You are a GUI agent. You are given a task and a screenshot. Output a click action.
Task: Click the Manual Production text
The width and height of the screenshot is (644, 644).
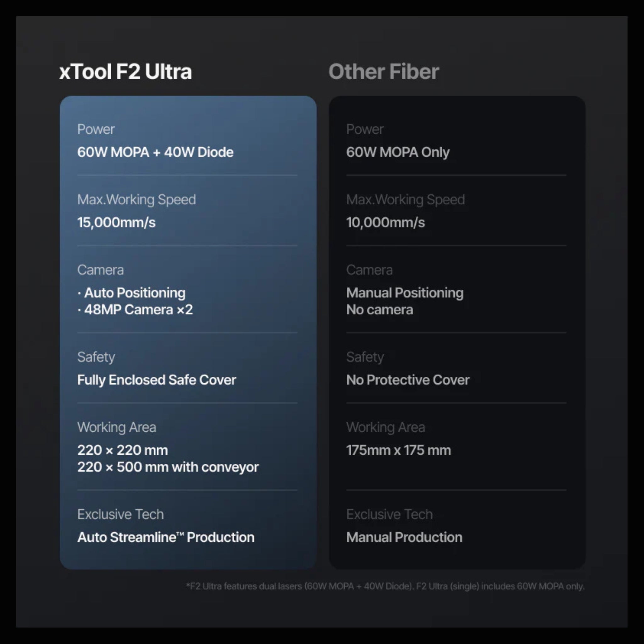coord(404,537)
